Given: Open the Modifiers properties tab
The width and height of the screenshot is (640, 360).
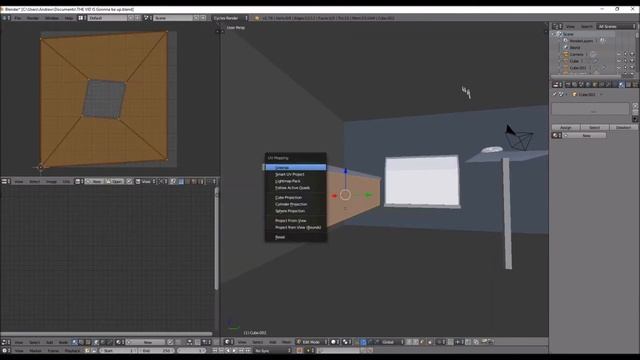Looking at the screenshot, I should point(608,84).
